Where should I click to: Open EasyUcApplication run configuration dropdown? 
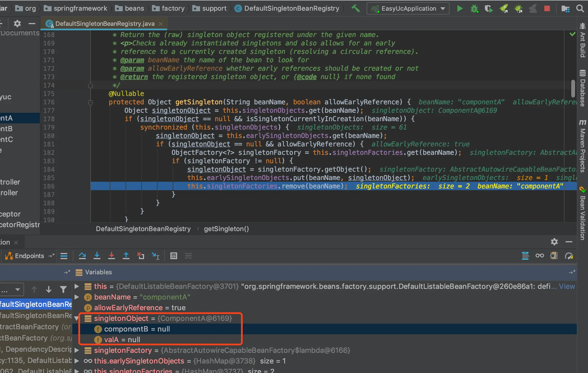(x=408, y=9)
